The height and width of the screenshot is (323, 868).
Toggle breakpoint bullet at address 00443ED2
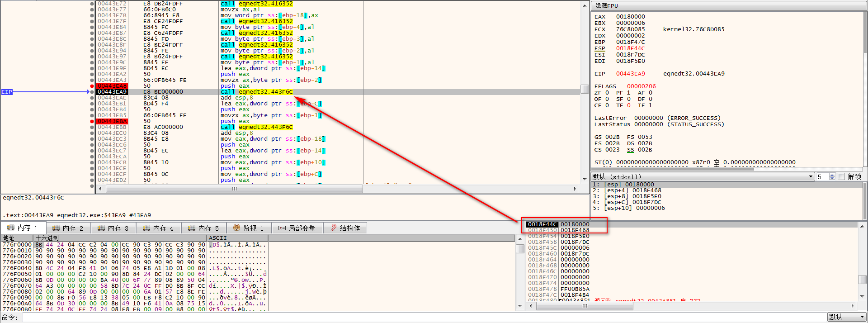[x=92, y=180]
